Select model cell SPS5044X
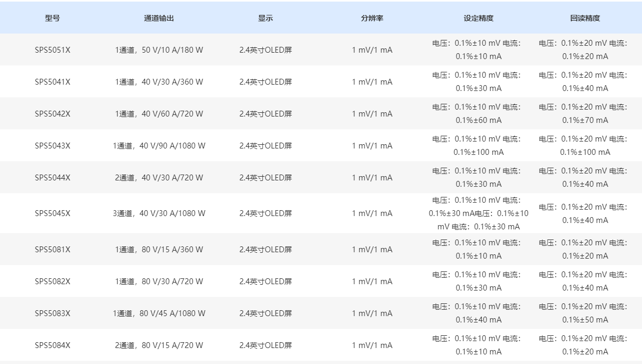Viewport: 642px width, 364px height. tap(52, 178)
